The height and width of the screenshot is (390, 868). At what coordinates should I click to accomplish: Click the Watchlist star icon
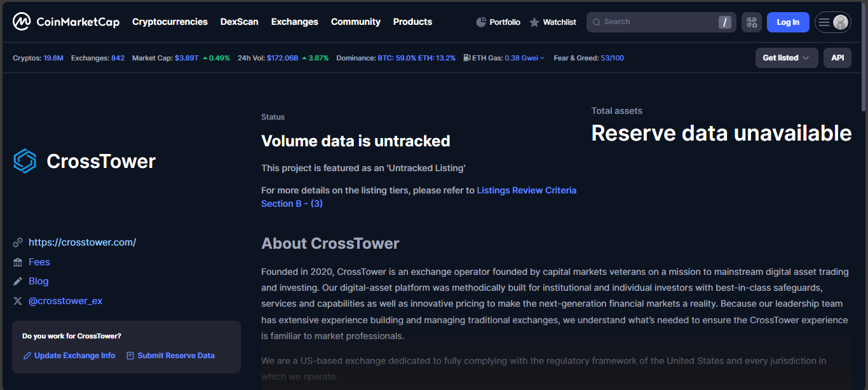pyautogui.click(x=534, y=22)
